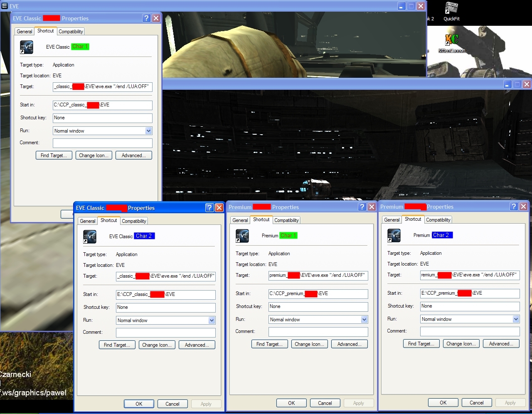Click the EVE shortcut icon in Classic Char 1 properties
Viewport: 532px width, 414px height.
[27, 47]
